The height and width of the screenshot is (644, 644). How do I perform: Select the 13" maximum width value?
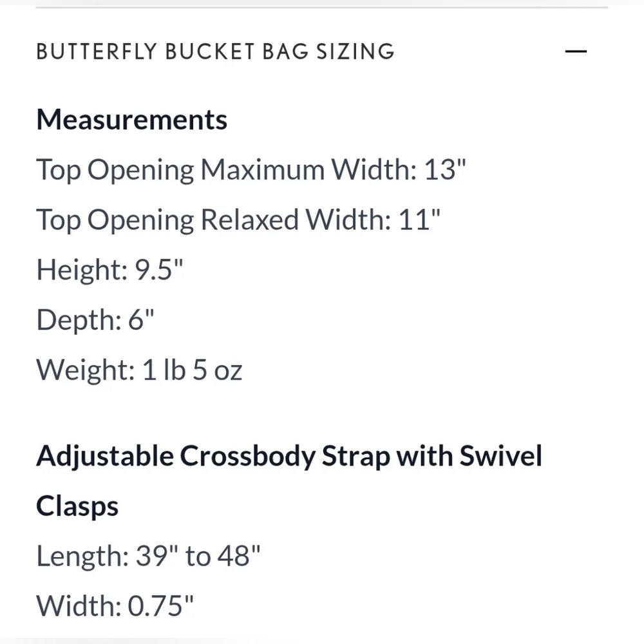[x=445, y=170]
